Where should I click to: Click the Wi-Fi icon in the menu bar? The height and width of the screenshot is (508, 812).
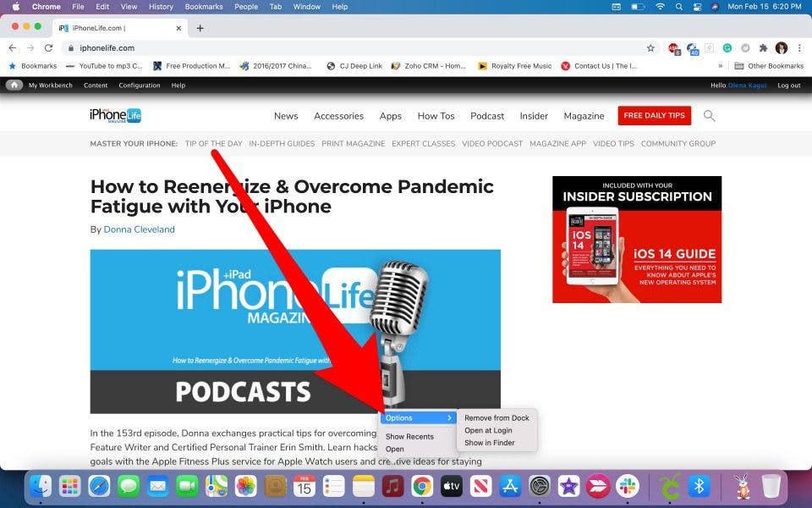click(660, 7)
